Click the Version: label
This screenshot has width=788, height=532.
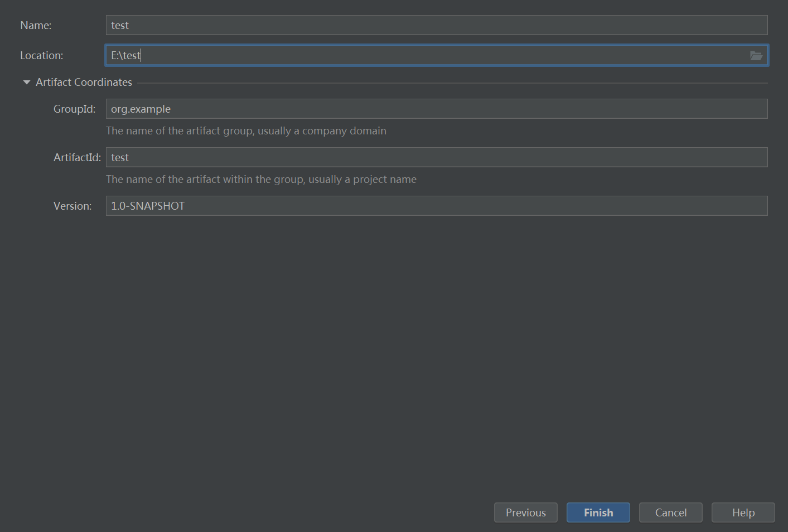(x=72, y=206)
